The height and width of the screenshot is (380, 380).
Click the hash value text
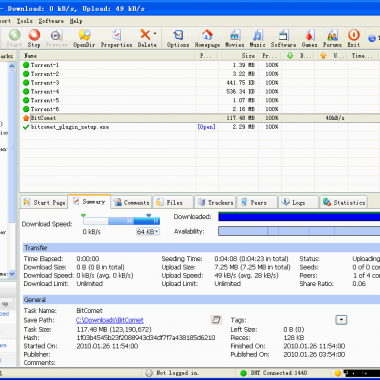tap(146, 338)
